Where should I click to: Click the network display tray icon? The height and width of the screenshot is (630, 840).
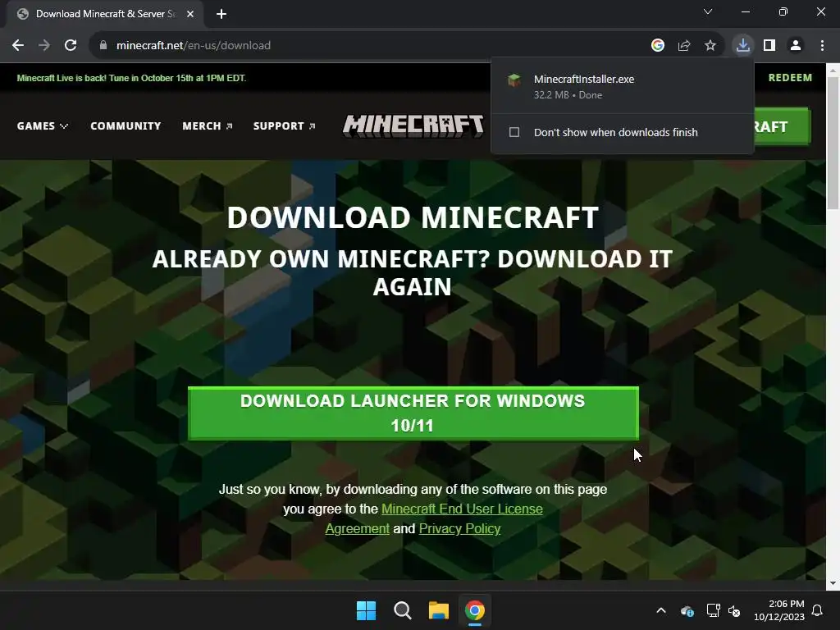pos(713,610)
